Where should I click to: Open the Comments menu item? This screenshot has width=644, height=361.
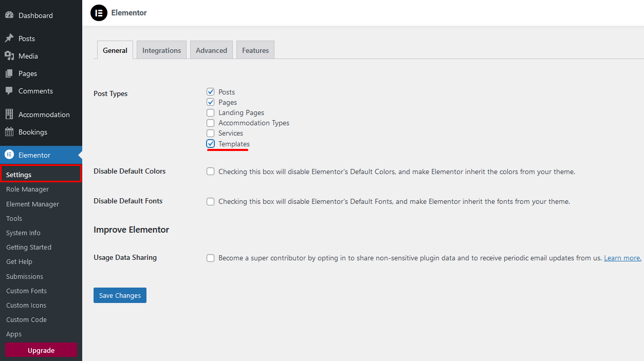point(41,91)
